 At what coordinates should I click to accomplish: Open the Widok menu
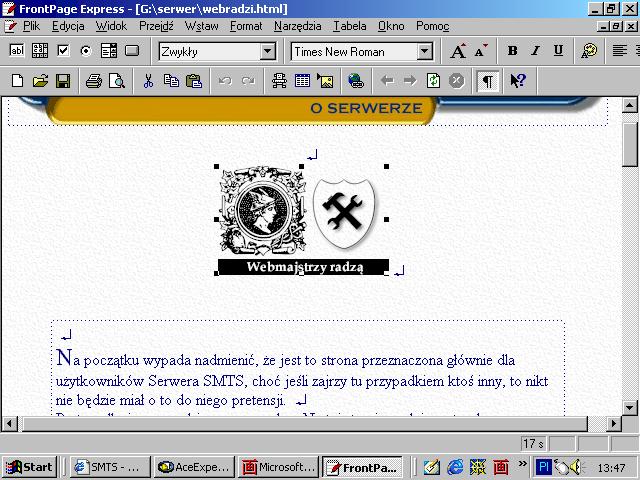click(x=111, y=27)
